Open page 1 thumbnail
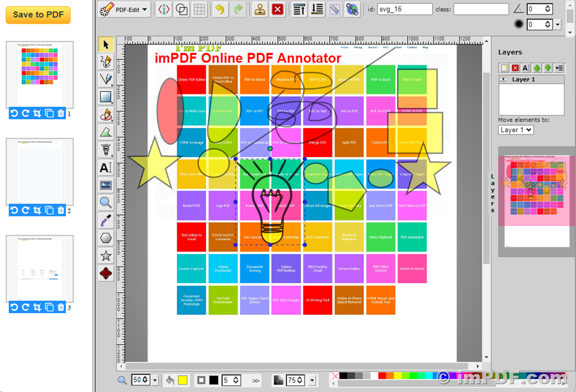This screenshot has width=576, height=392. click(x=40, y=75)
